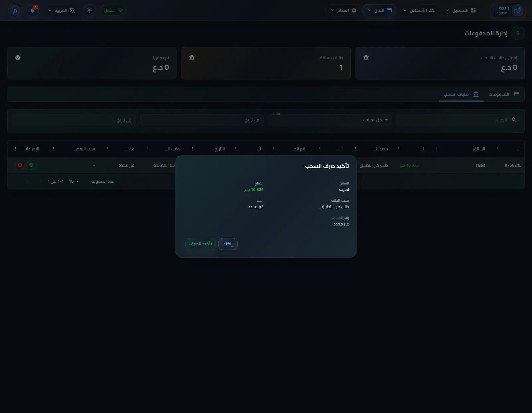Click the 10,325 amount in the dialog
This screenshot has width=532, height=413.
coord(254,190)
